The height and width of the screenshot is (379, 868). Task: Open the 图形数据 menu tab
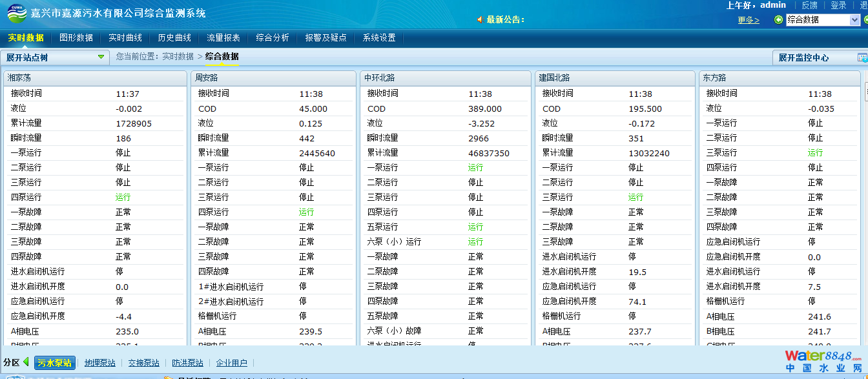76,37
